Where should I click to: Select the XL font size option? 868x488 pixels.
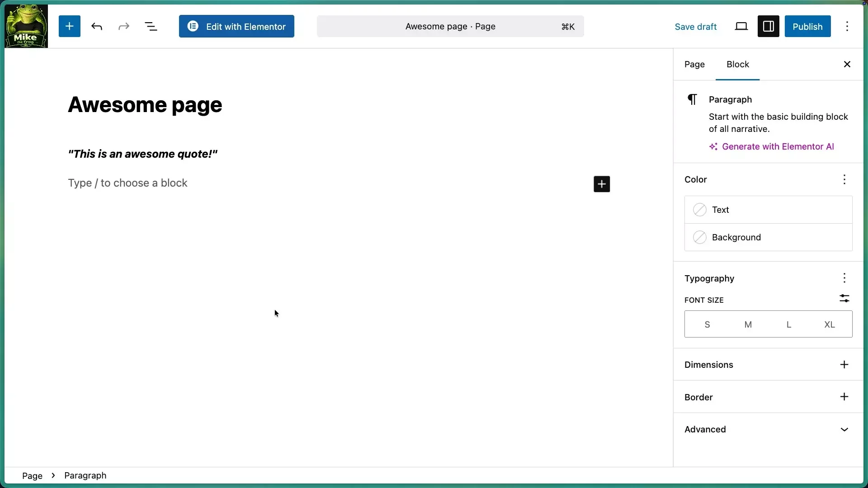click(830, 324)
